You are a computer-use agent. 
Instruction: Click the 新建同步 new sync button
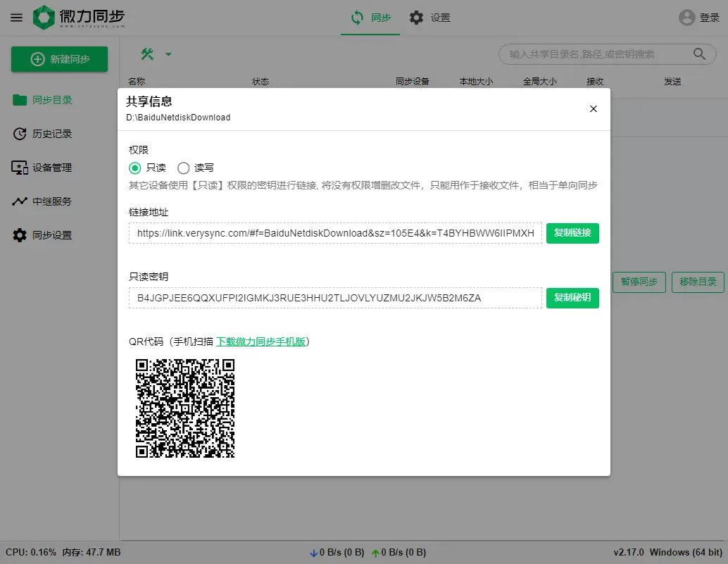(x=60, y=59)
